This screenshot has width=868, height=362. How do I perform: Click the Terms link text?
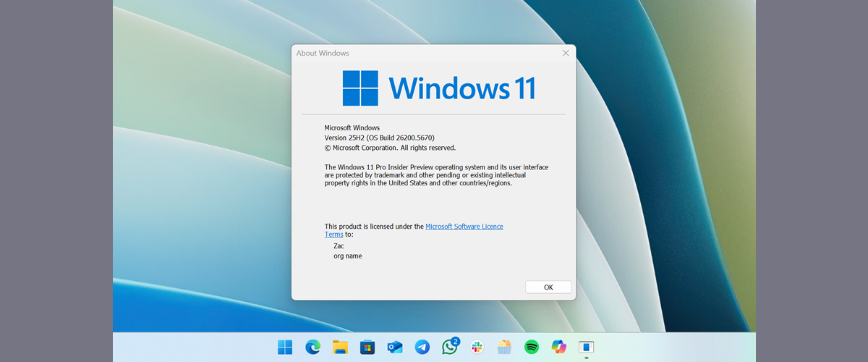333,235
